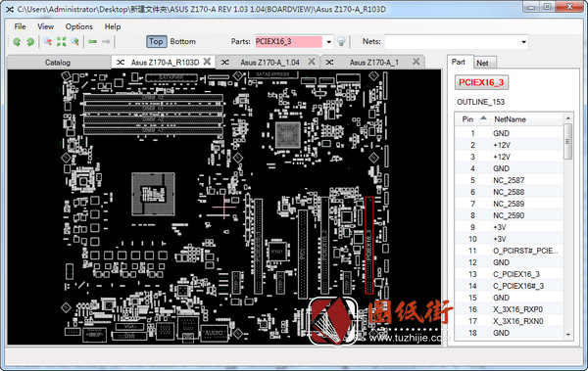588x371 pixels.
Task: Select pin 1 GND row
Action: [510, 133]
